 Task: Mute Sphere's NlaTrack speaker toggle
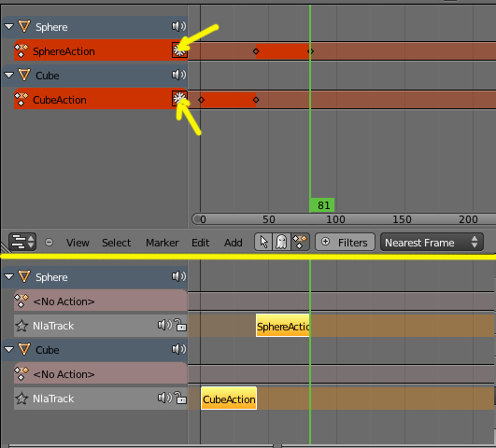point(164,325)
